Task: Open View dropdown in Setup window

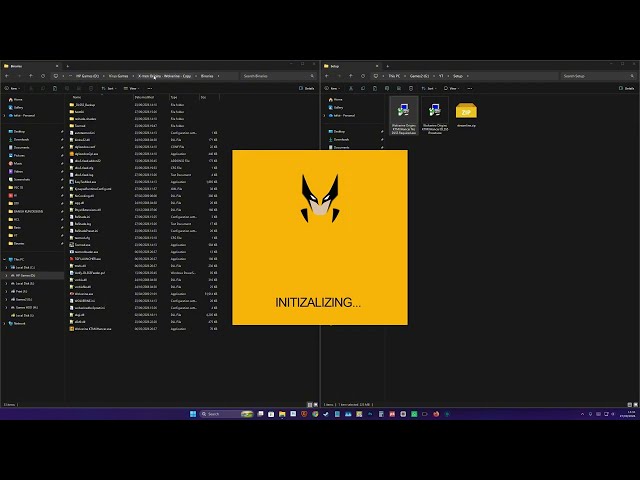Action: (451, 88)
